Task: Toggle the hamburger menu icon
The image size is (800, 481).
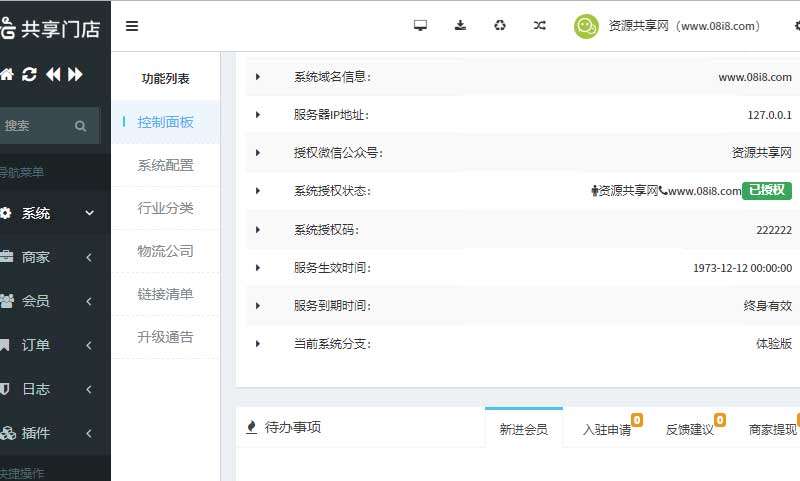Action: (x=132, y=26)
